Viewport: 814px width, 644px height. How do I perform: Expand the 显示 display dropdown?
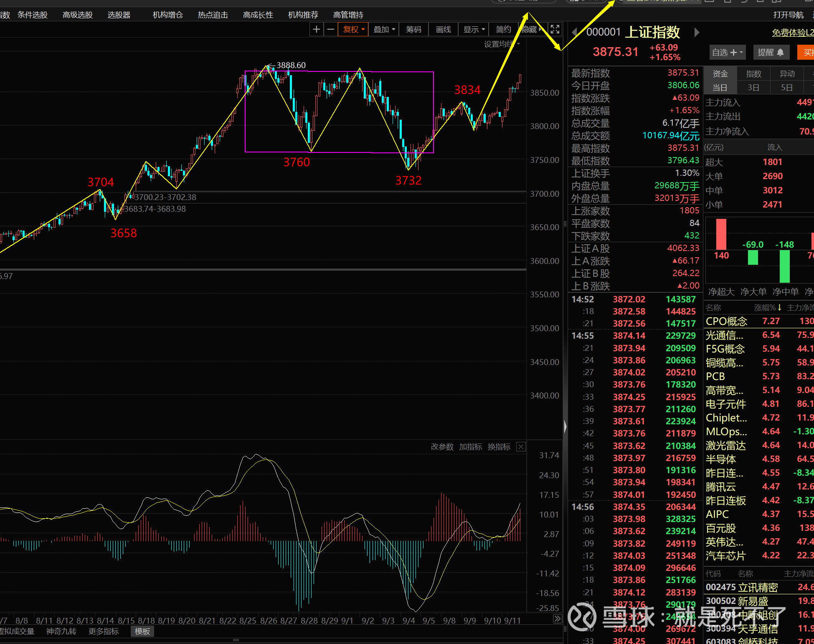[474, 29]
